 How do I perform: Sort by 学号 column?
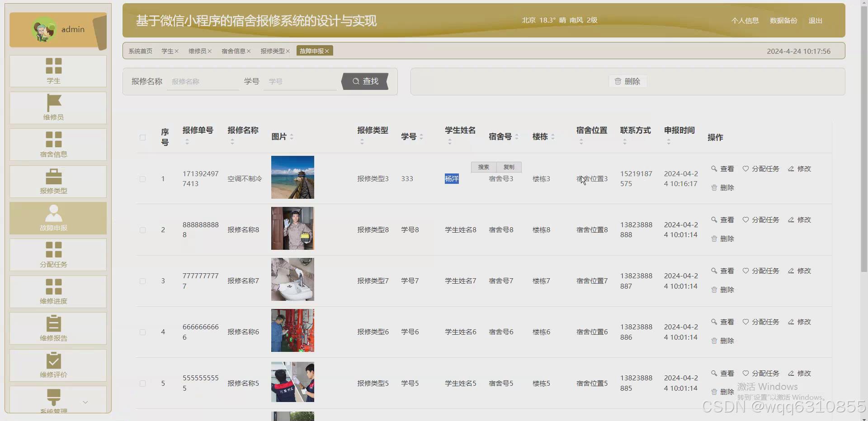(421, 136)
